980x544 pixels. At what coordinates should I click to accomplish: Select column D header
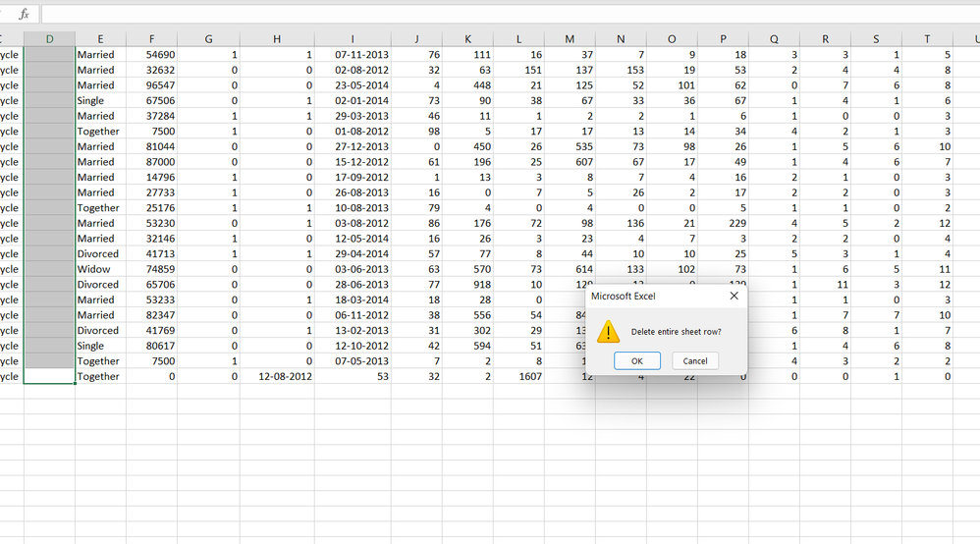pos(49,38)
